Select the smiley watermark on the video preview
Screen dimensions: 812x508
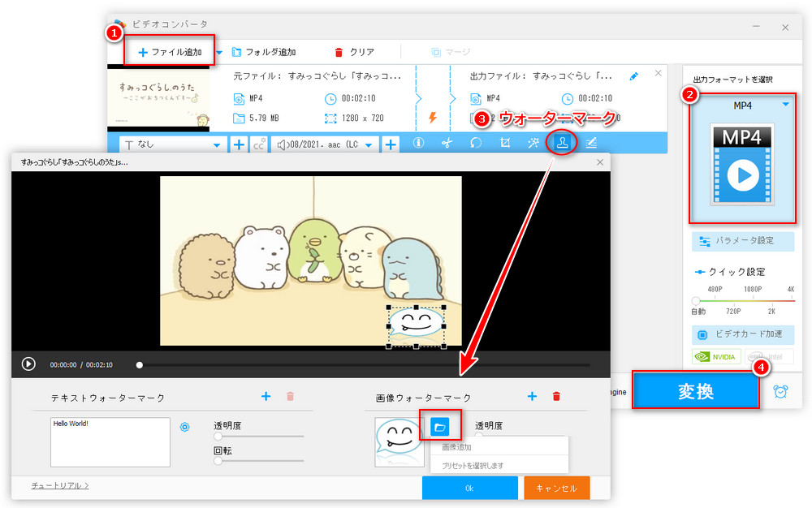(417, 326)
